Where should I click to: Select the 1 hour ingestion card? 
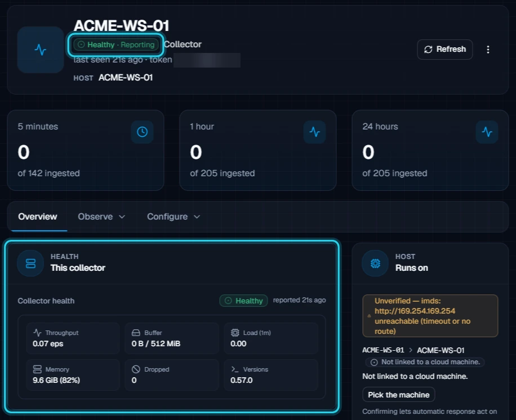coord(258,150)
